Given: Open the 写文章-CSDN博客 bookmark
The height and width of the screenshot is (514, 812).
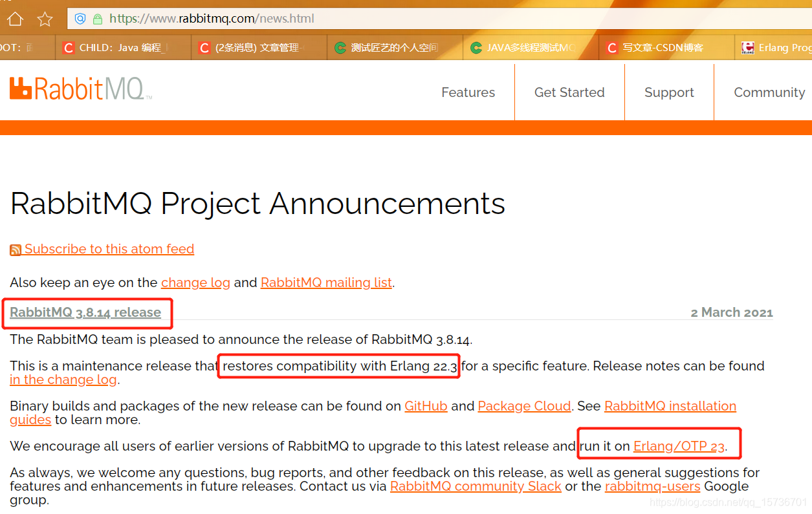Looking at the screenshot, I should (x=667, y=47).
